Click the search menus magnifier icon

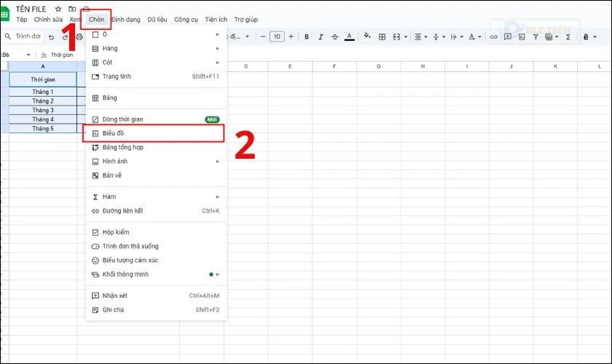[x=8, y=36]
